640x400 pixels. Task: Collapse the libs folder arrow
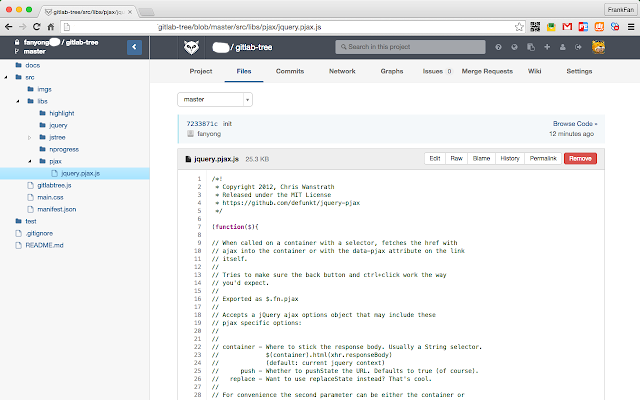[18, 101]
